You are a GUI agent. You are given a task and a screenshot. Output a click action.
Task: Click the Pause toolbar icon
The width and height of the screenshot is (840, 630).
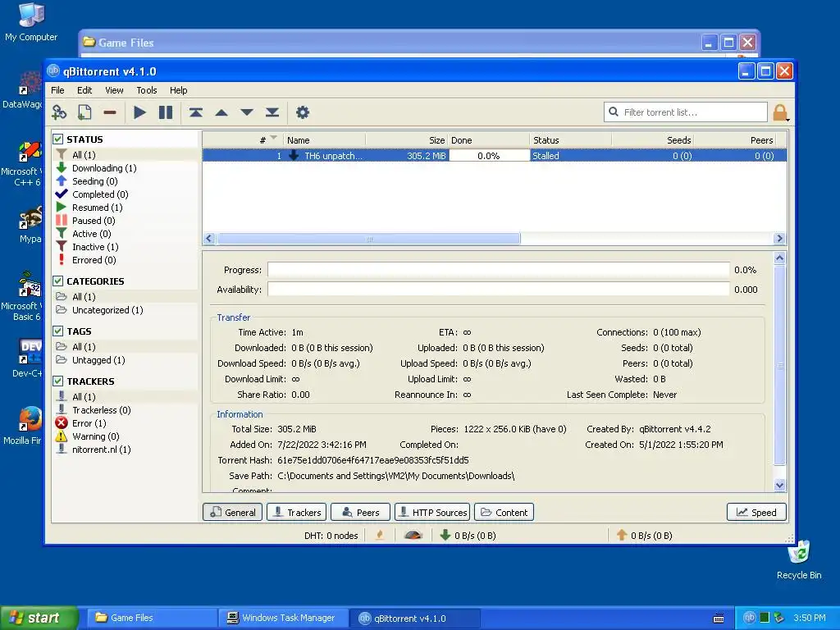166,112
